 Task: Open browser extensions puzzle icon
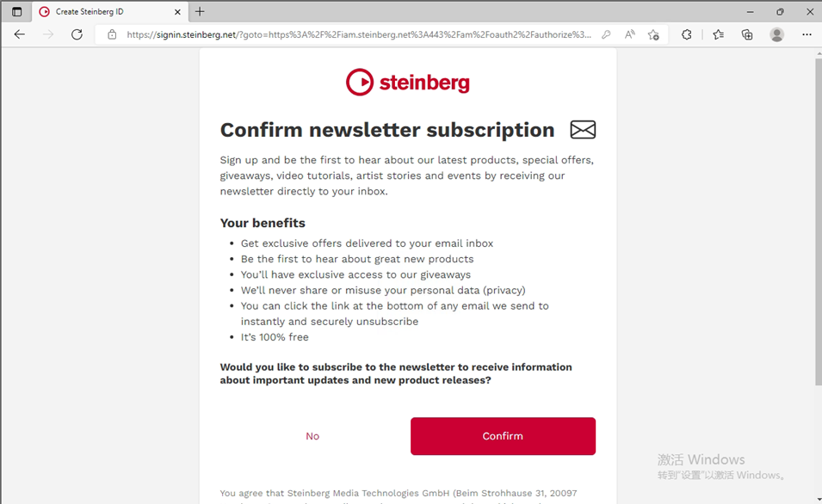pos(686,34)
